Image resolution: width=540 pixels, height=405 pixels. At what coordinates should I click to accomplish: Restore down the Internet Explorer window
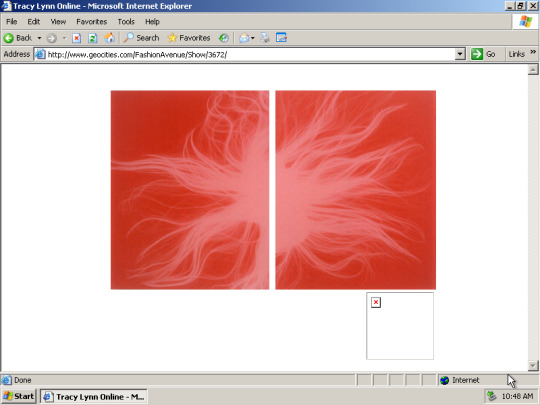pyautogui.click(x=520, y=6)
